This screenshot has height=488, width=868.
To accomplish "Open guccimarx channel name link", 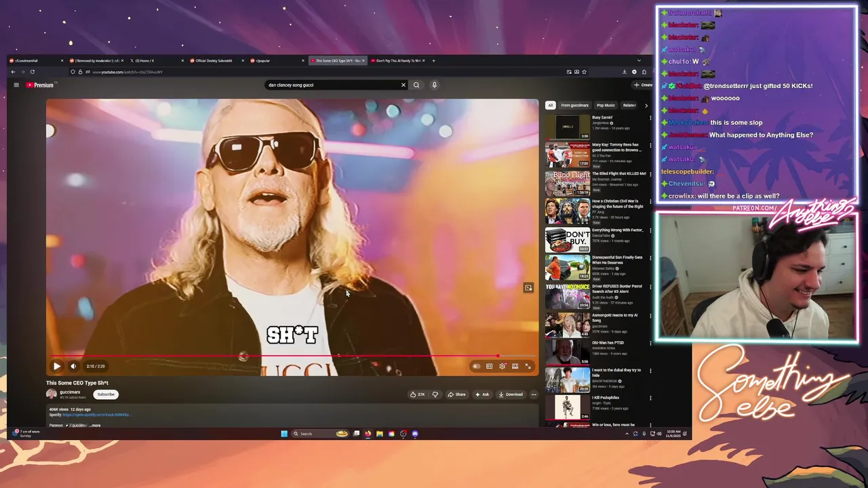I will 70,392.
